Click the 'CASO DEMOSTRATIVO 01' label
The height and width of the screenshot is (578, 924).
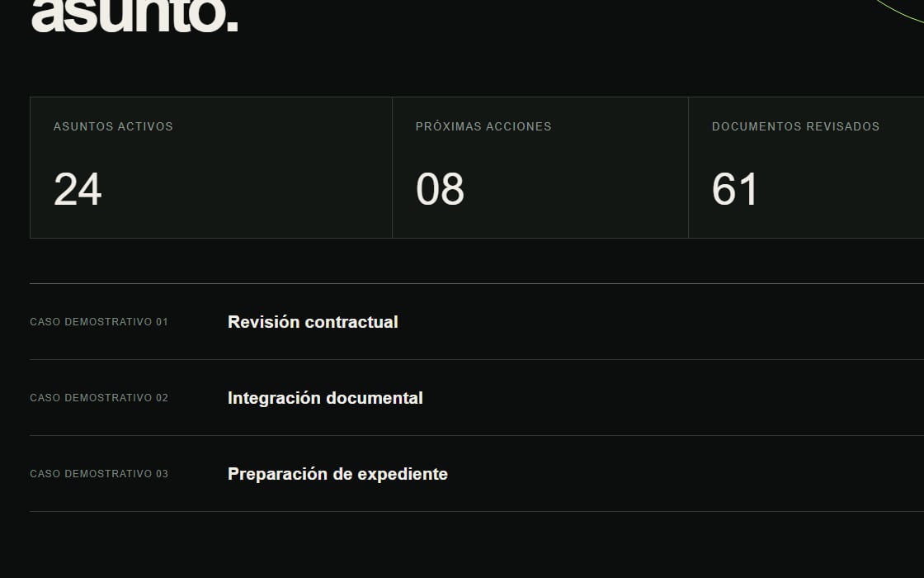(x=99, y=322)
